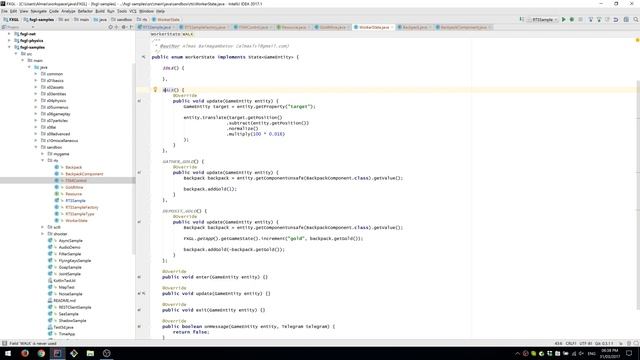This screenshot has width=640, height=360.
Task: Open File Explorer from the taskbar
Action: (90, 353)
